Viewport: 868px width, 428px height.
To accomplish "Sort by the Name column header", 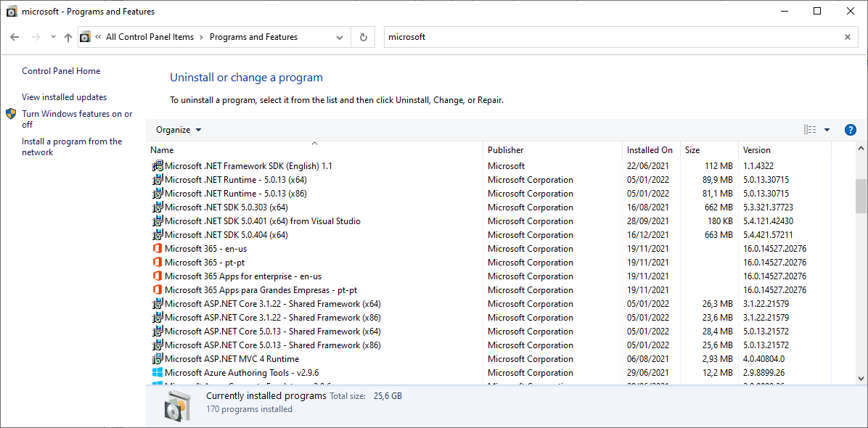I will [314, 150].
